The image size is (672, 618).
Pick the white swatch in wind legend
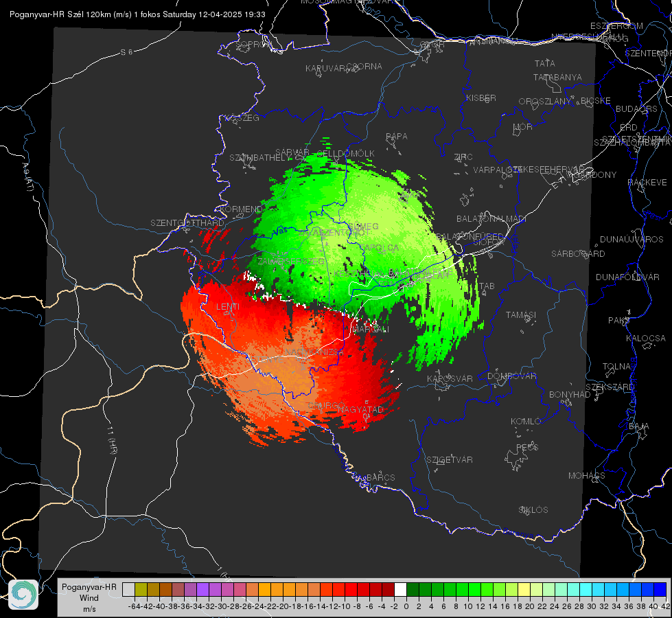pos(400,589)
